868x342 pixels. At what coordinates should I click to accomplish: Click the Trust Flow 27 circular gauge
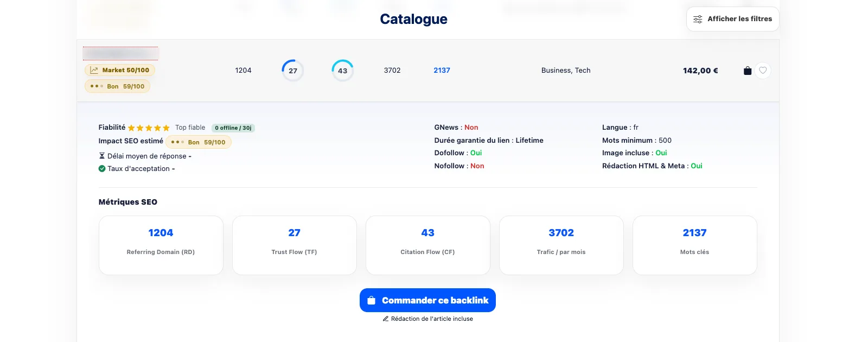[x=293, y=71]
